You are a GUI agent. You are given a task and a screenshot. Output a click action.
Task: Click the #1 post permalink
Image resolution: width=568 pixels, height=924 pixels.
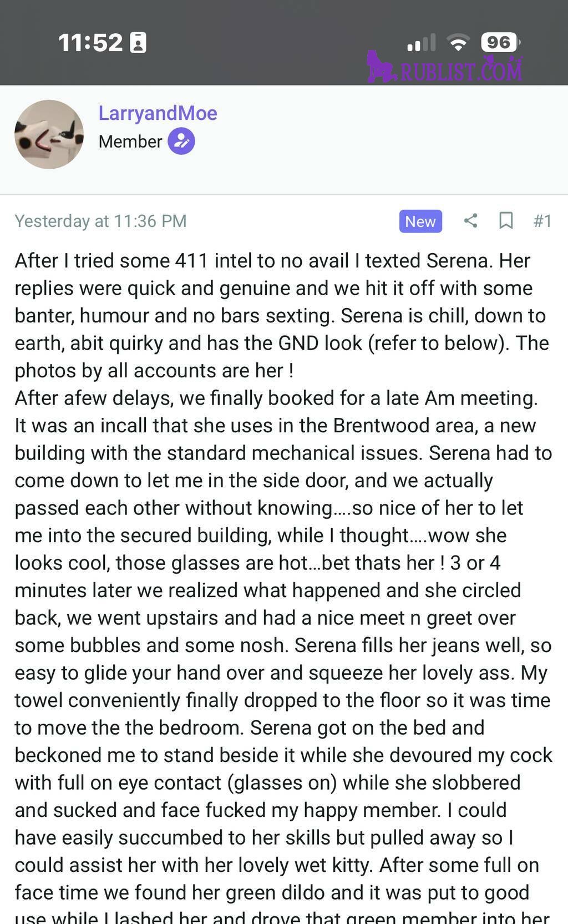pyautogui.click(x=542, y=221)
